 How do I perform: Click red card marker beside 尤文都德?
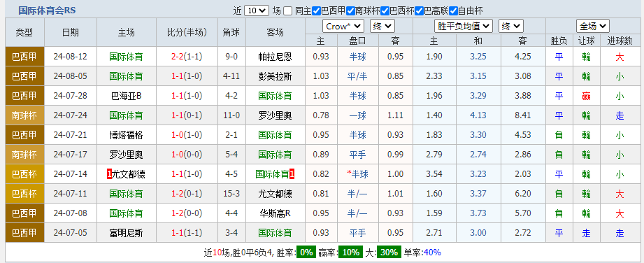coord(109,174)
